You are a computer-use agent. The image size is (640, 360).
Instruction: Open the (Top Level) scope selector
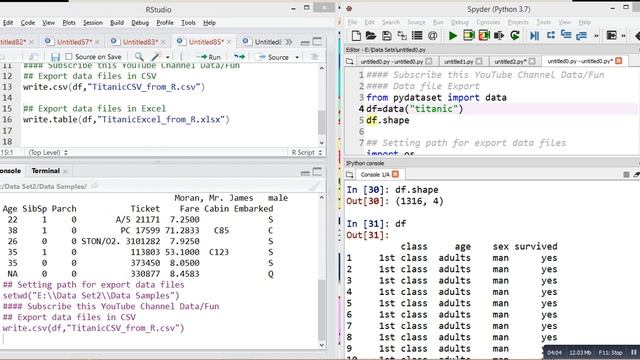[x=48, y=152]
